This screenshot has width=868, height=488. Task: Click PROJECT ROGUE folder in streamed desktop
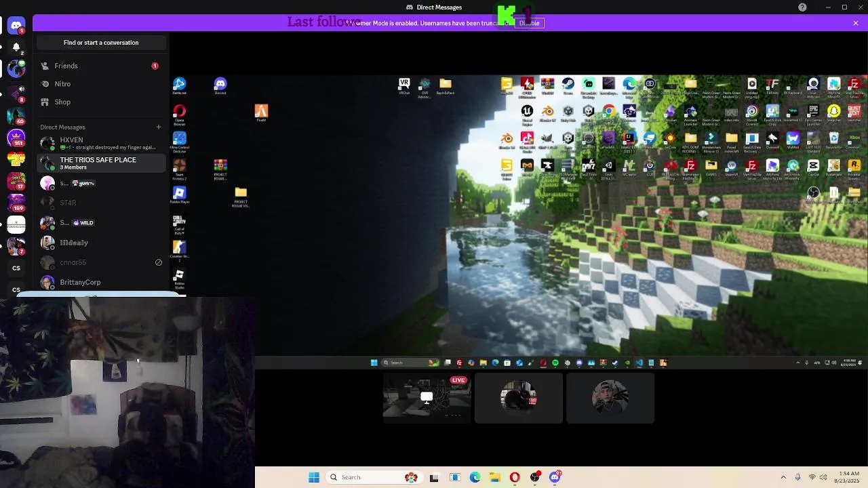pyautogui.click(x=241, y=197)
